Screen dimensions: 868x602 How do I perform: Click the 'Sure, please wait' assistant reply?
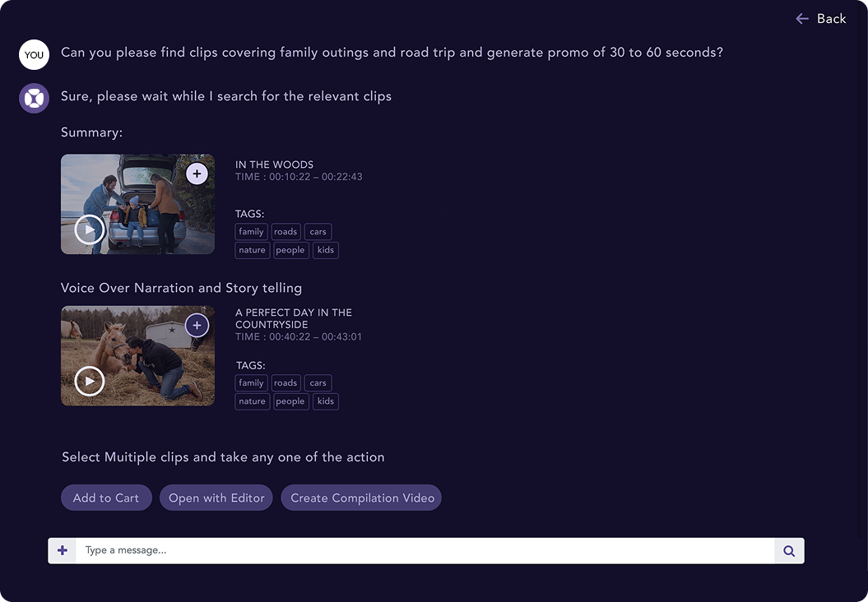pos(226,97)
